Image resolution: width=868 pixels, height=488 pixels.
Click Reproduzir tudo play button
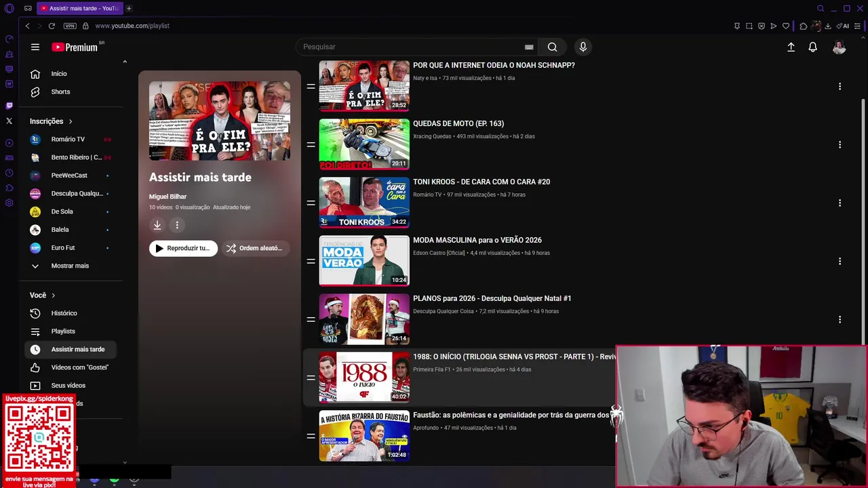click(x=183, y=248)
